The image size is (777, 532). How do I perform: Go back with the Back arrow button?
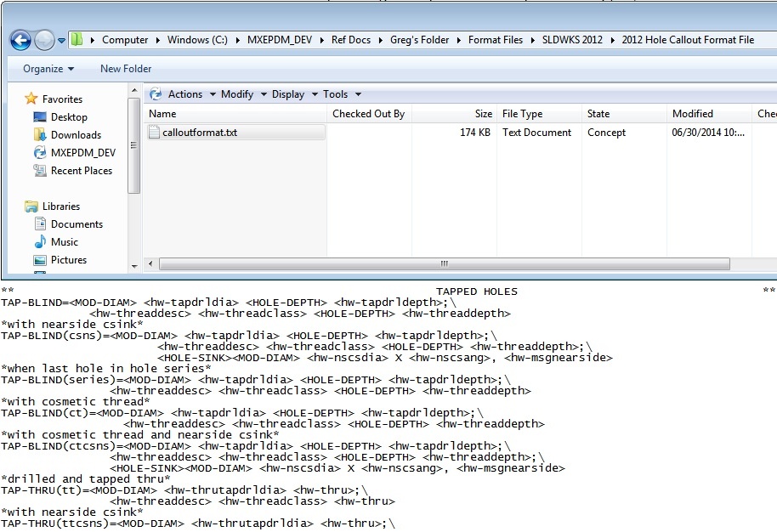coord(20,40)
